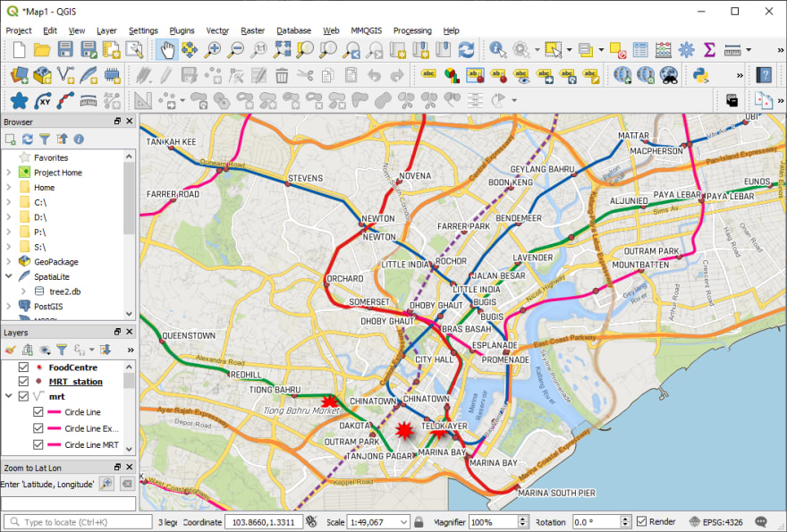787x532 pixels.
Task: Click the Zoom Full extent icon
Action: click(x=282, y=50)
